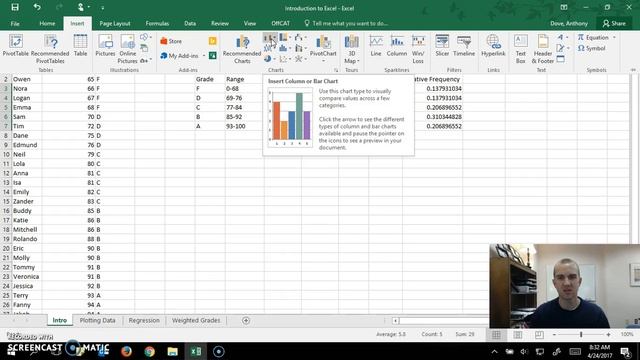Open Chrome from the taskbar
640x360 pixels.
pyautogui.click(x=149, y=351)
